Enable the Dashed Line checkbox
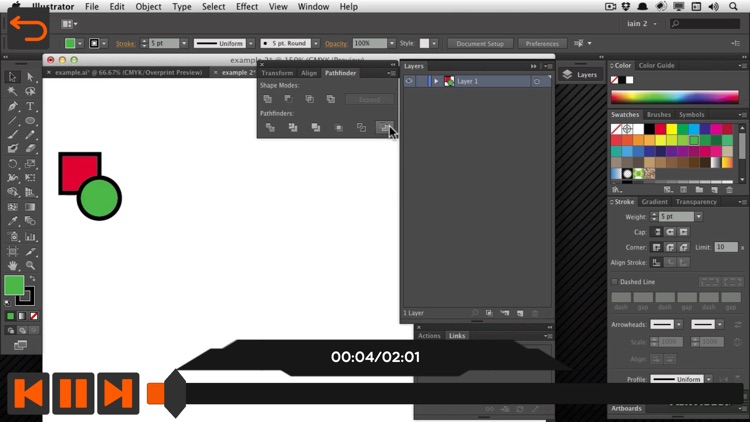 (x=615, y=282)
